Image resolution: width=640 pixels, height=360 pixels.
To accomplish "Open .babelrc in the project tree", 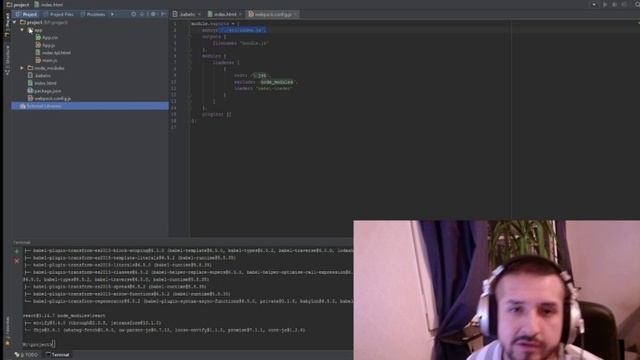I will (40, 76).
